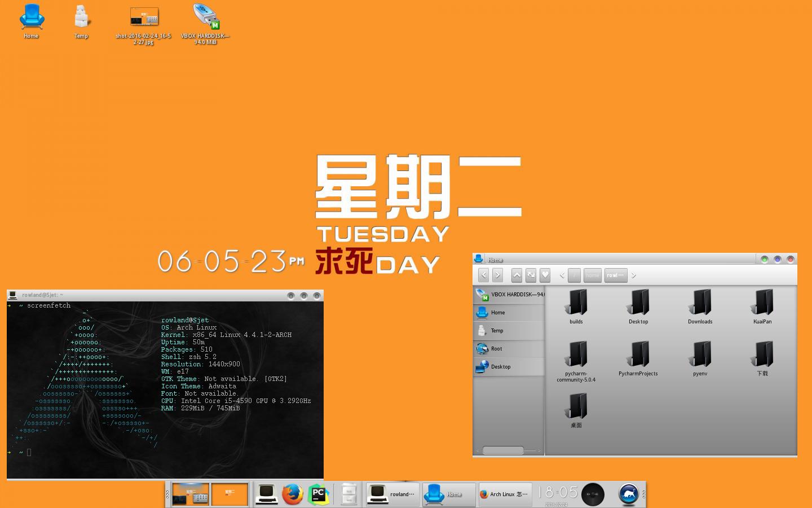Screen dimensions: 812x508
Task: Click the 18:05 shelf clock
Action: [557, 494]
